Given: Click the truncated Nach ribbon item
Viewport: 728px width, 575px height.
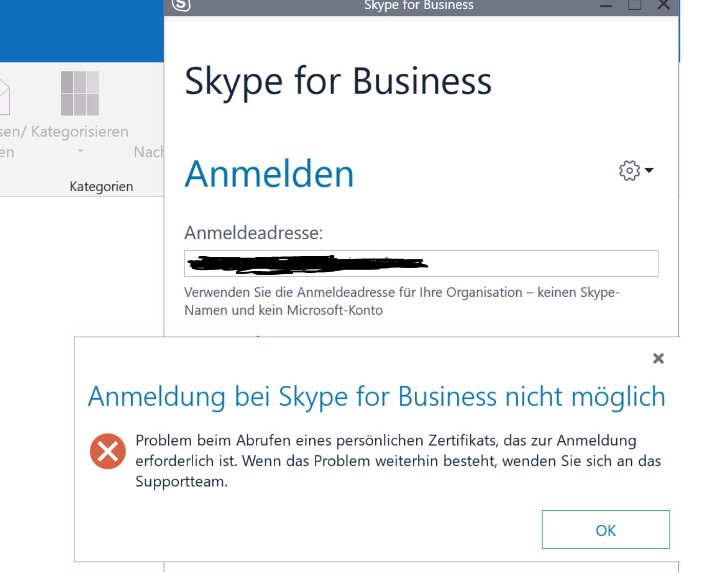Looking at the screenshot, I should click(x=149, y=152).
